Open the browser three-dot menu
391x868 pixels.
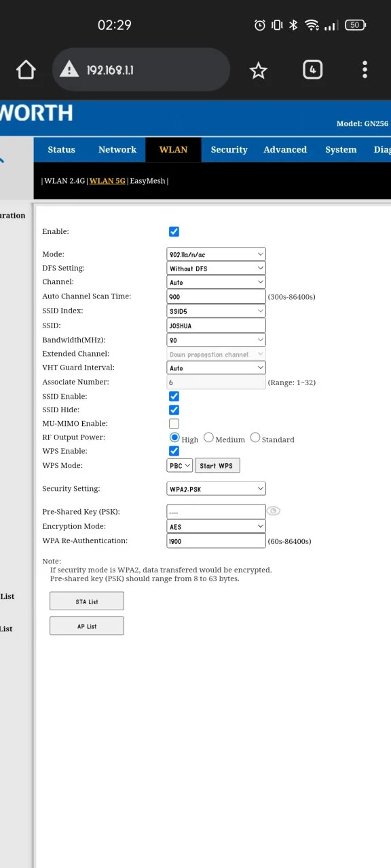point(365,69)
